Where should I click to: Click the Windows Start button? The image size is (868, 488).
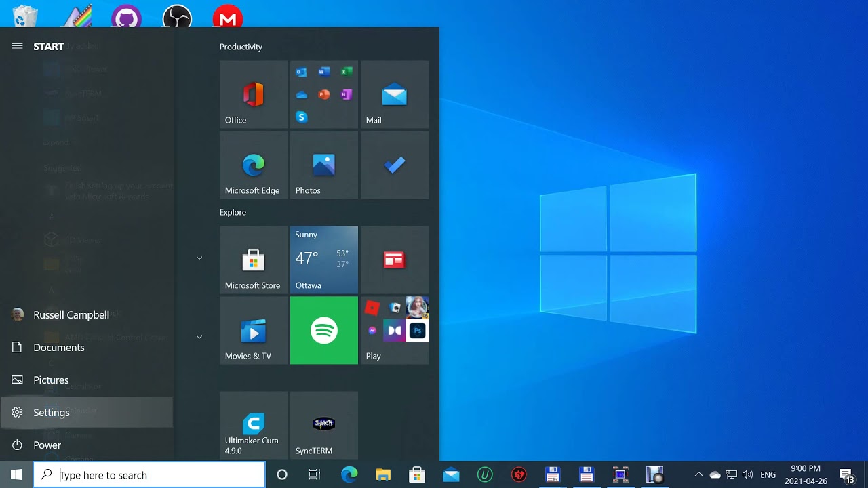coord(16,474)
